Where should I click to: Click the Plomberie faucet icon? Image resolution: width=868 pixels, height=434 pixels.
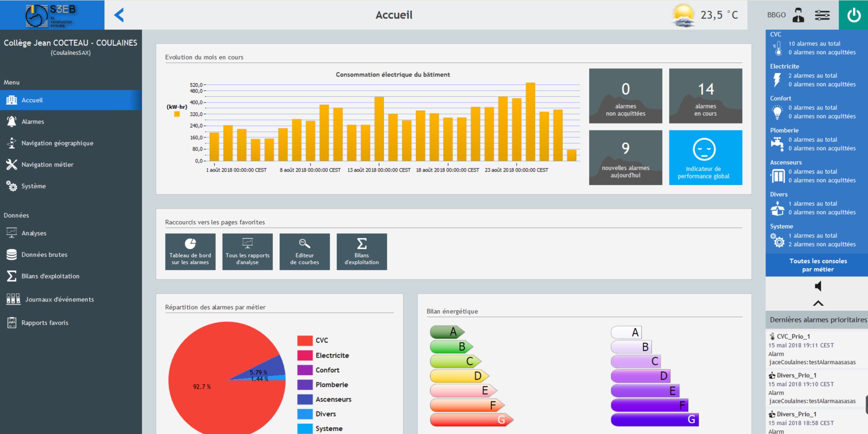click(777, 144)
